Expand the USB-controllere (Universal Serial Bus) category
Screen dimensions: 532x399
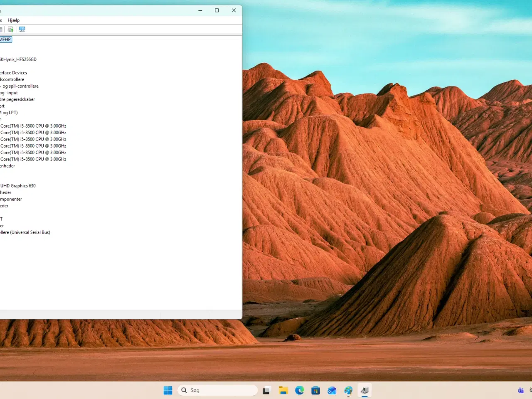point(25,232)
